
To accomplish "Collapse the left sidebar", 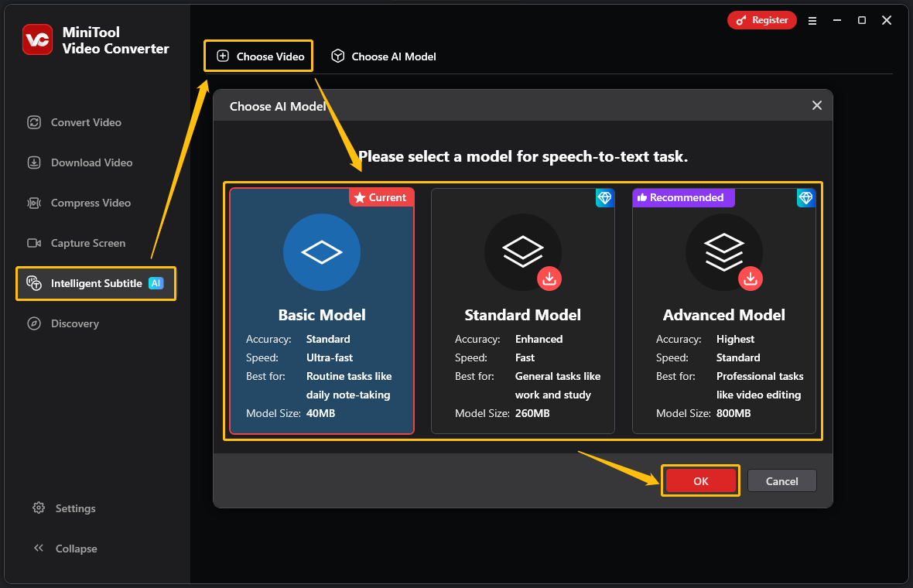I will click(x=65, y=548).
